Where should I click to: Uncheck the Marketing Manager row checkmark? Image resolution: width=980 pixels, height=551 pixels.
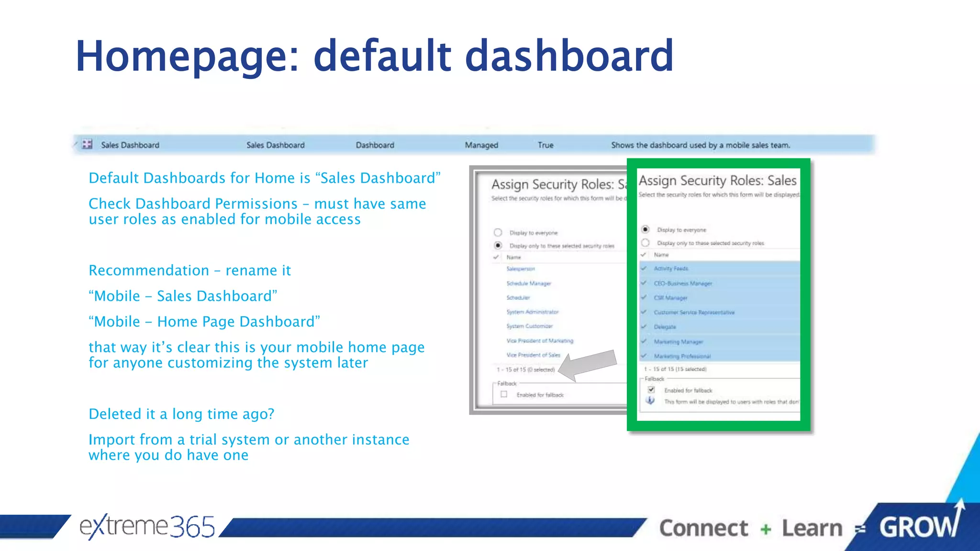tap(644, 342)
